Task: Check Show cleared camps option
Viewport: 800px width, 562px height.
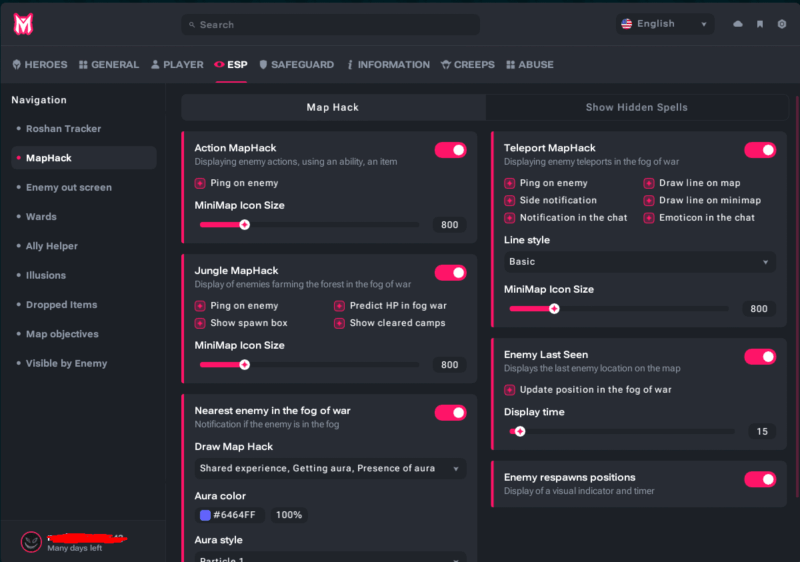Action: pyautogui.click(x=339, y=323)
